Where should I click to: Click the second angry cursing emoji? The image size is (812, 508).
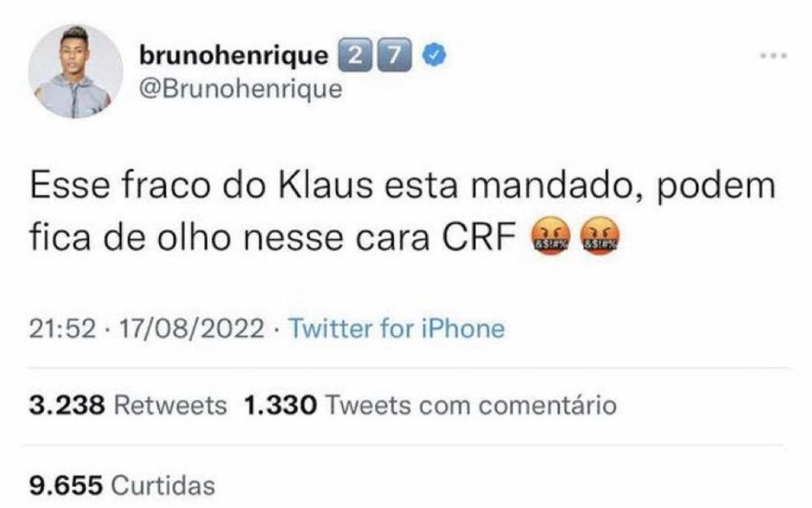601,235
